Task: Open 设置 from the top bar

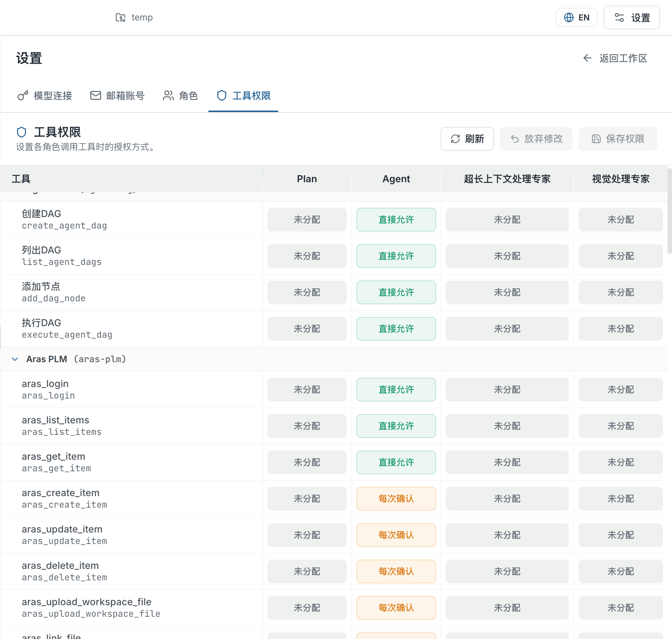Action: tap(632, 17)
